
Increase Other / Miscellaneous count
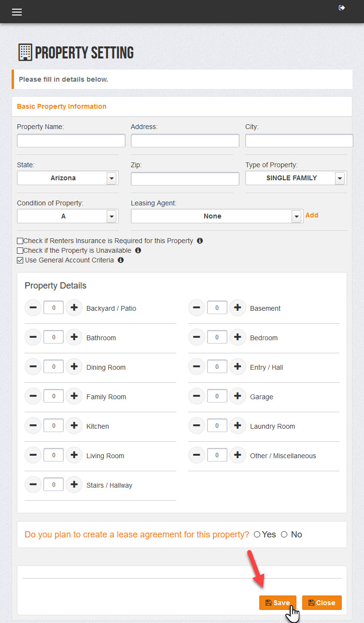click(x=238, y=455)
